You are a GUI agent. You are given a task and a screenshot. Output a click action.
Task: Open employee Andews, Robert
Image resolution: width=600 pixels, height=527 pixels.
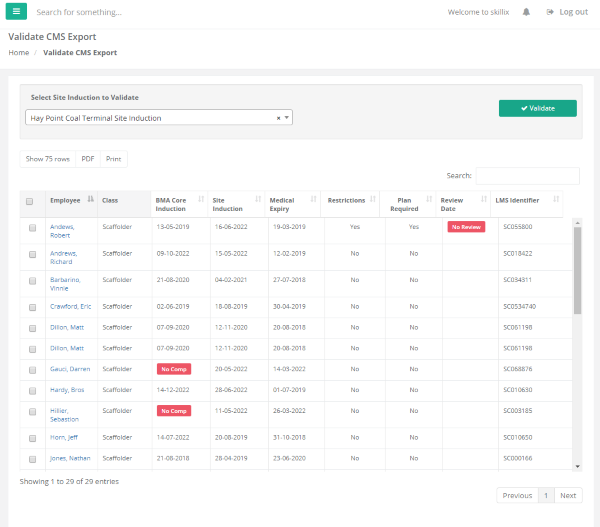[x=62, y=231]
